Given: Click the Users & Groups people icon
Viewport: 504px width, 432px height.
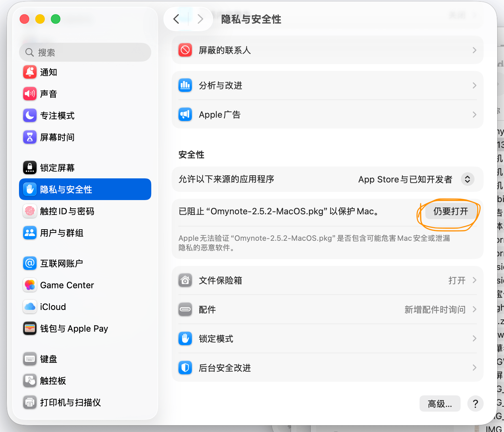Looking at the screenshot, I should [30, 233].
